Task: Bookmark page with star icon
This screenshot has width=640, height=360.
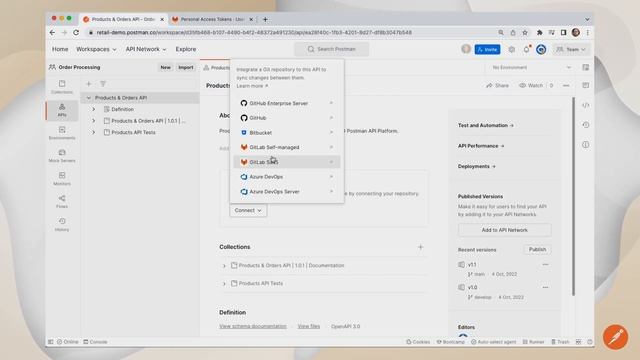Action: pyautogui.click(x=525, y=32)
